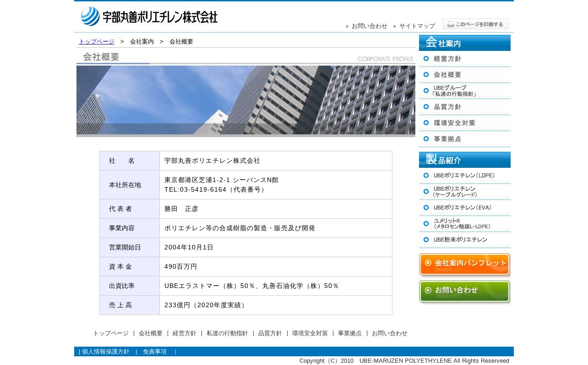Click the row label 本社所在地
The height and width of the screenshot is (365, 588).
125,185
